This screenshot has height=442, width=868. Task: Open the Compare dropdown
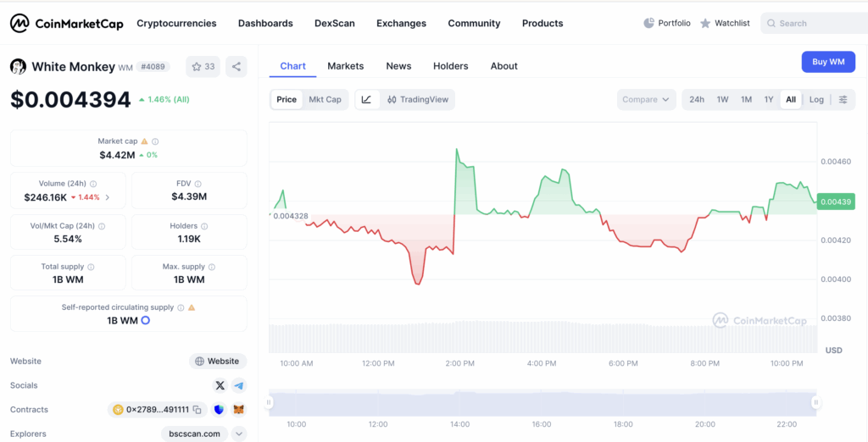[x=646, y=100]
